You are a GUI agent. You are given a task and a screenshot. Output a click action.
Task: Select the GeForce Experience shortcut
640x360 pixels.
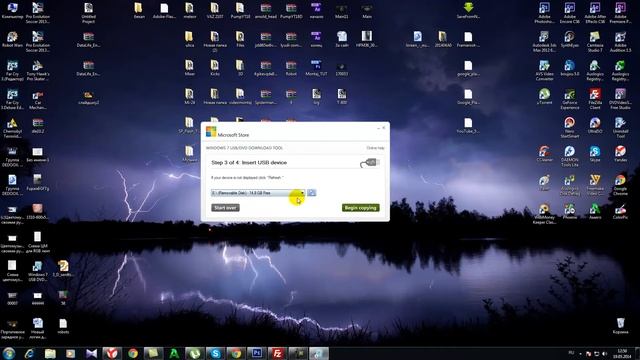570,99
